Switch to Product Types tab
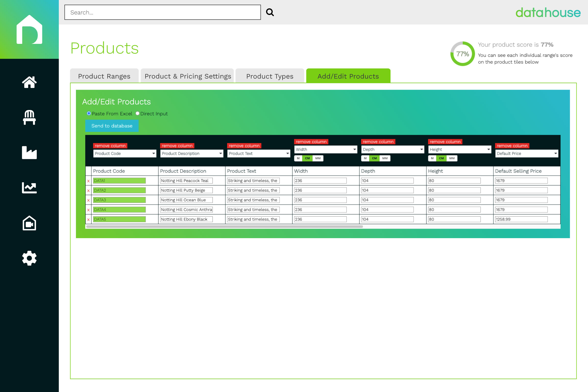This screenshot has width=588, height=392. [270, 76]
